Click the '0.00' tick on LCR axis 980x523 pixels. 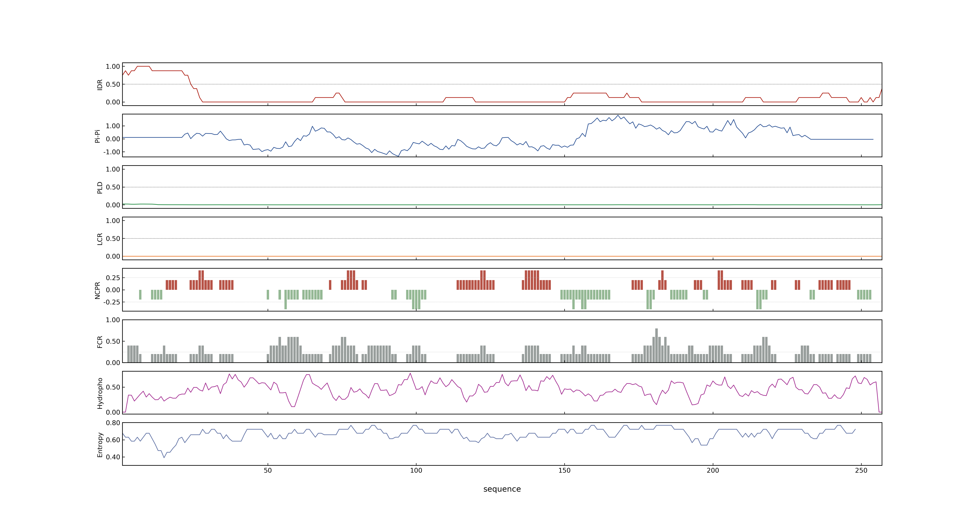point(113,257)
